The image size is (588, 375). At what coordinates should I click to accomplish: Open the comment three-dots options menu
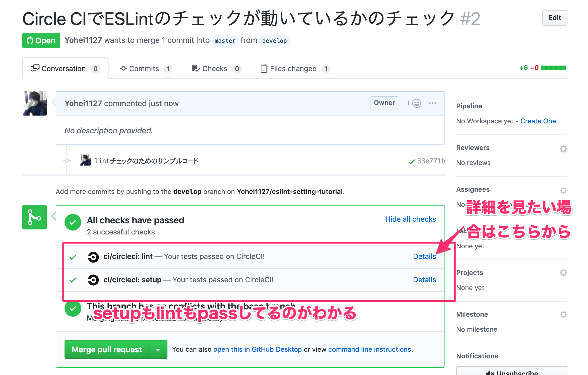[x=432, y=103]
